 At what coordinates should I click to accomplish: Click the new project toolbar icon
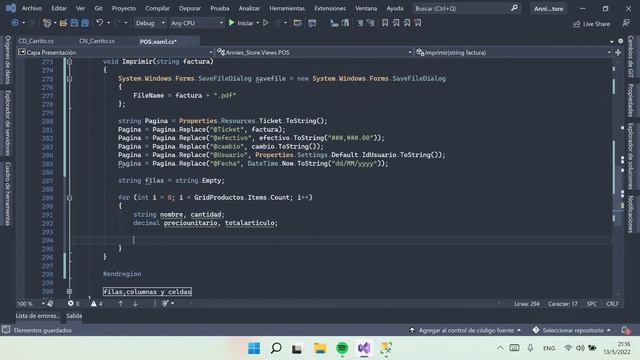(x=47, y=23)
